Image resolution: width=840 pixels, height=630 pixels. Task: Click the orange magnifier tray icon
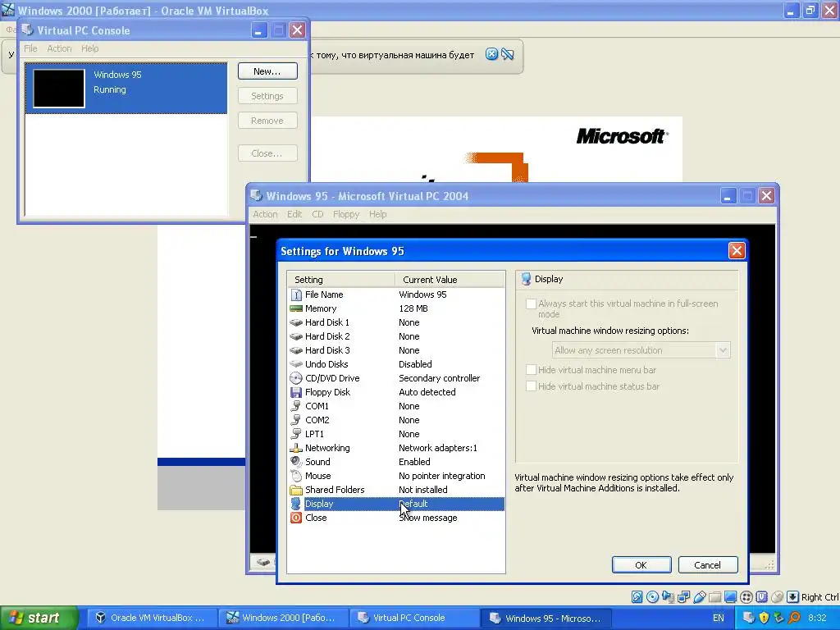point(794,618)
